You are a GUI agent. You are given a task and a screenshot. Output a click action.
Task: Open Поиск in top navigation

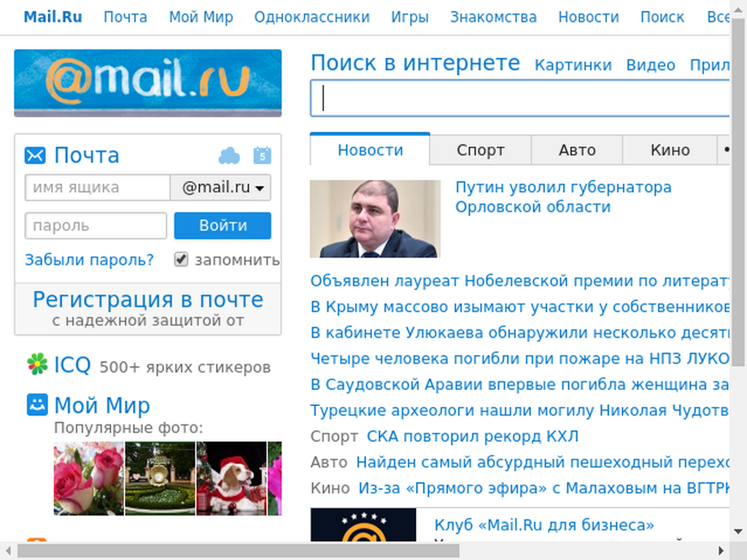pos(662,17)
